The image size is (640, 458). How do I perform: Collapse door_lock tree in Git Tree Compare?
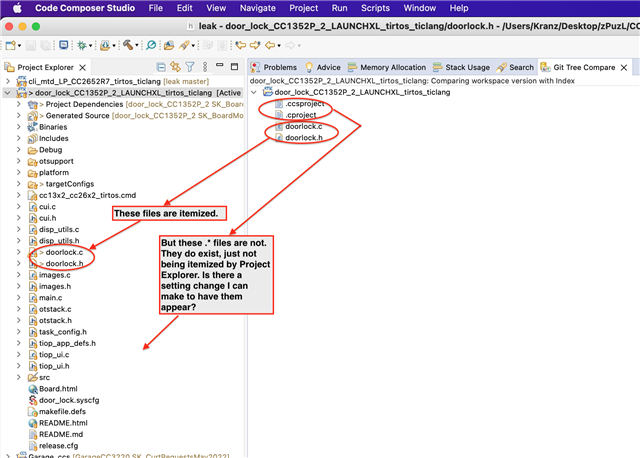[253, 92]
